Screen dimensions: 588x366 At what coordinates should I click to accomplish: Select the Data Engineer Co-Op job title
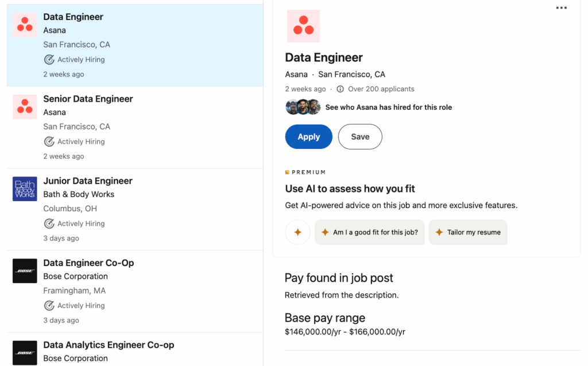click(88, 263)
